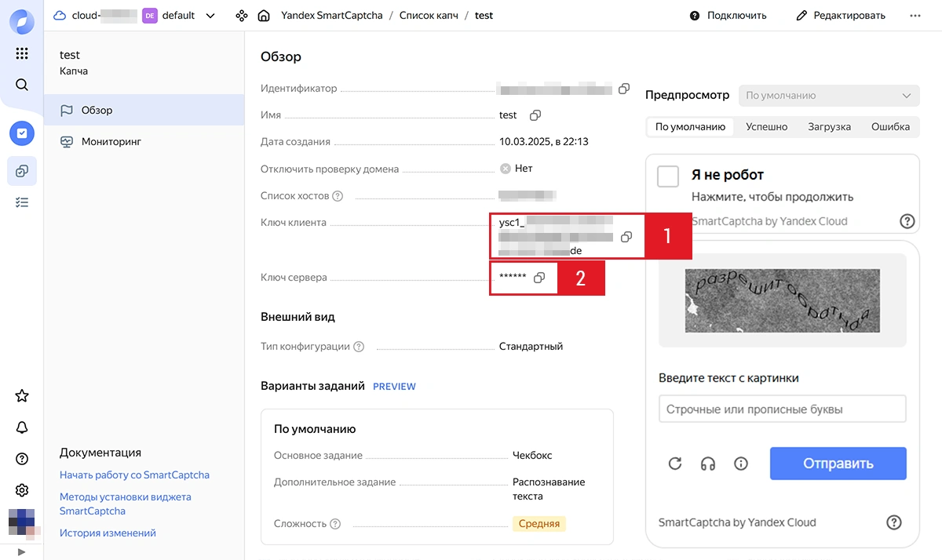Focus the captcha text input field

[x=783, y=409]
